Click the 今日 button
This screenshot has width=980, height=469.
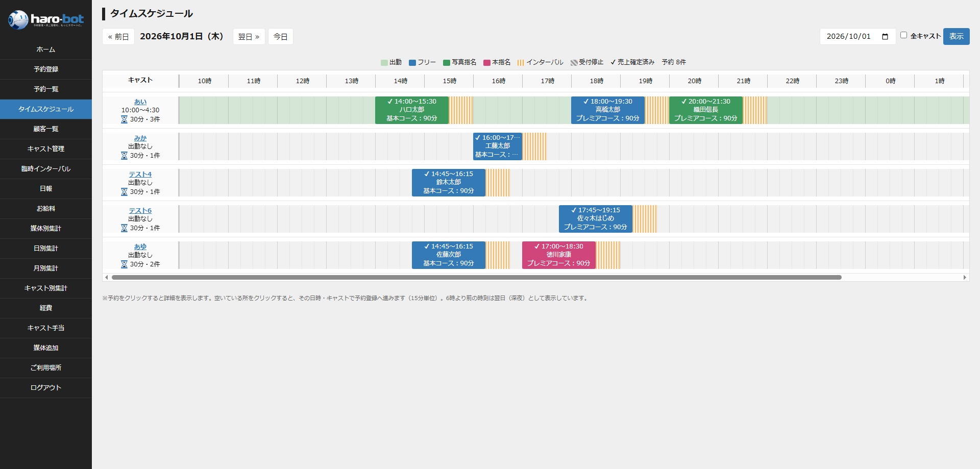tap(281, 37)
